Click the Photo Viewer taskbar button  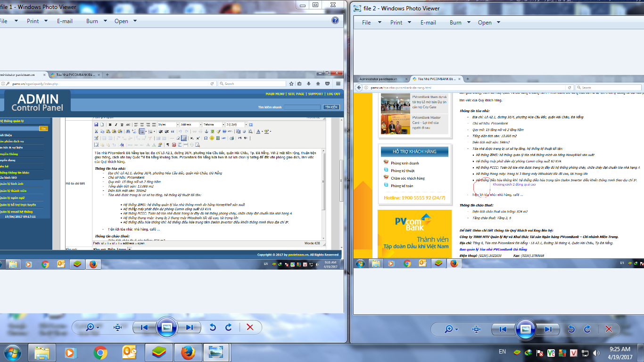[217, 352]
